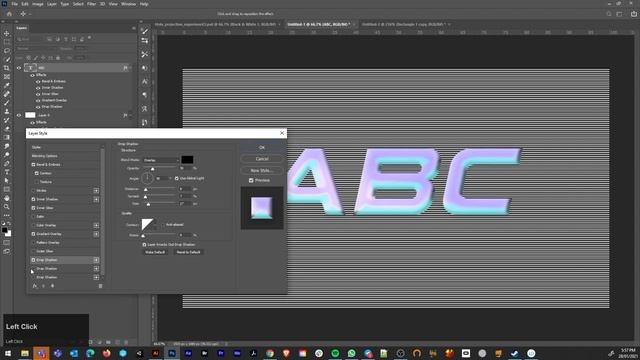Select the Dodge tool
The height and width of the screenshot is (360, 640).
pyautogui.click(x=7, y=155)
